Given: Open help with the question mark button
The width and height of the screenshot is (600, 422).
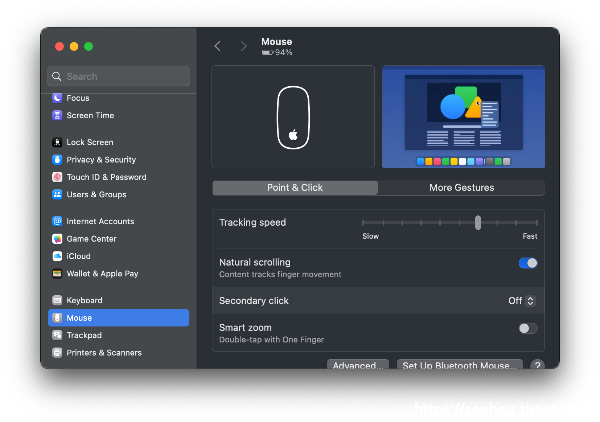Looking at the screenshot, I should coord(537,365).
